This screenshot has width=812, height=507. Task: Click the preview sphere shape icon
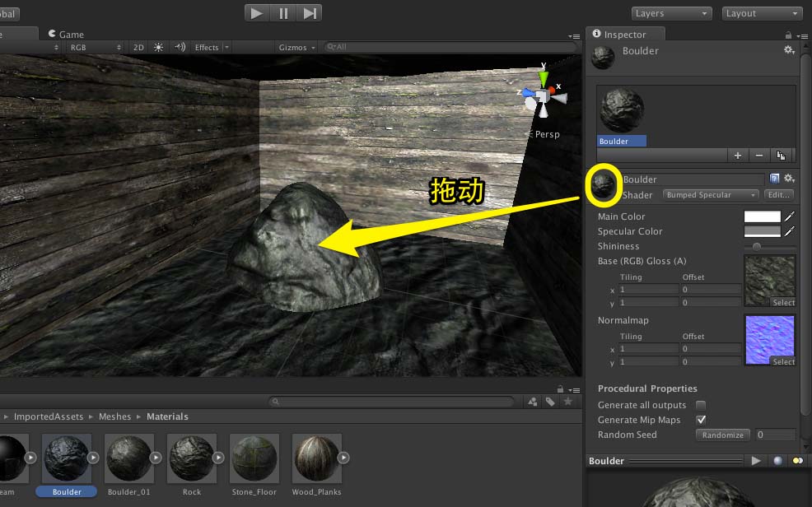click(777, 461)
